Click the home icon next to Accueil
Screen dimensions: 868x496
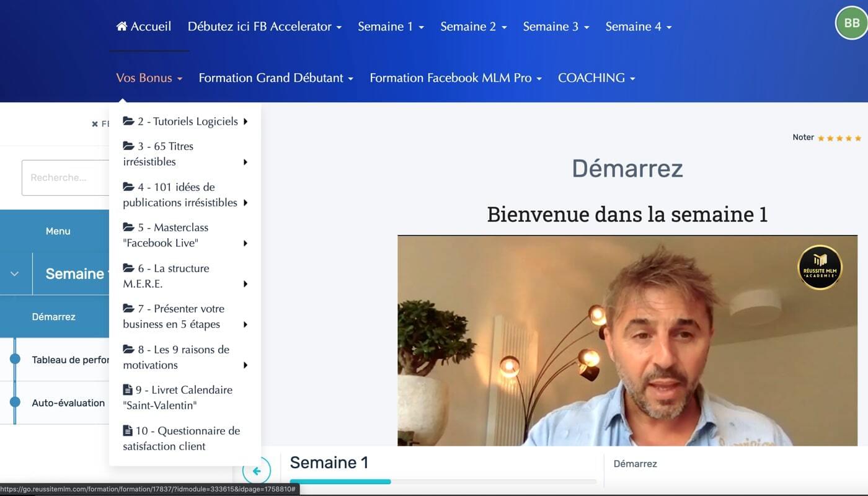click(x=122, y=26)
